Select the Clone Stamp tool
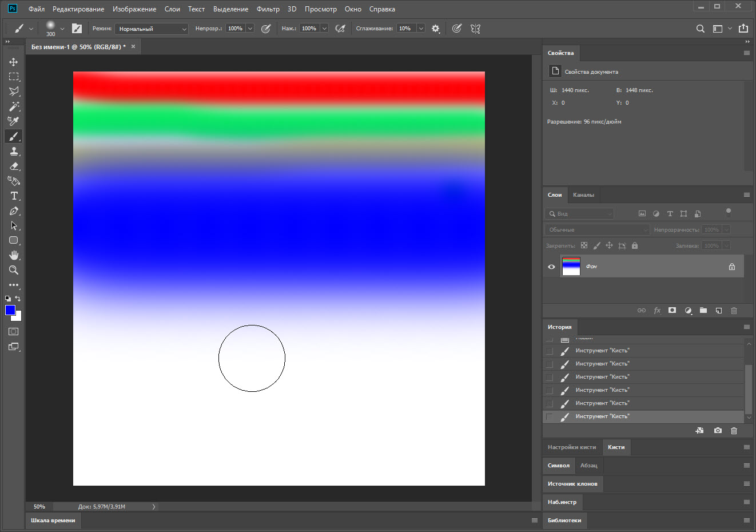756x532 pixels. (14, 151)
